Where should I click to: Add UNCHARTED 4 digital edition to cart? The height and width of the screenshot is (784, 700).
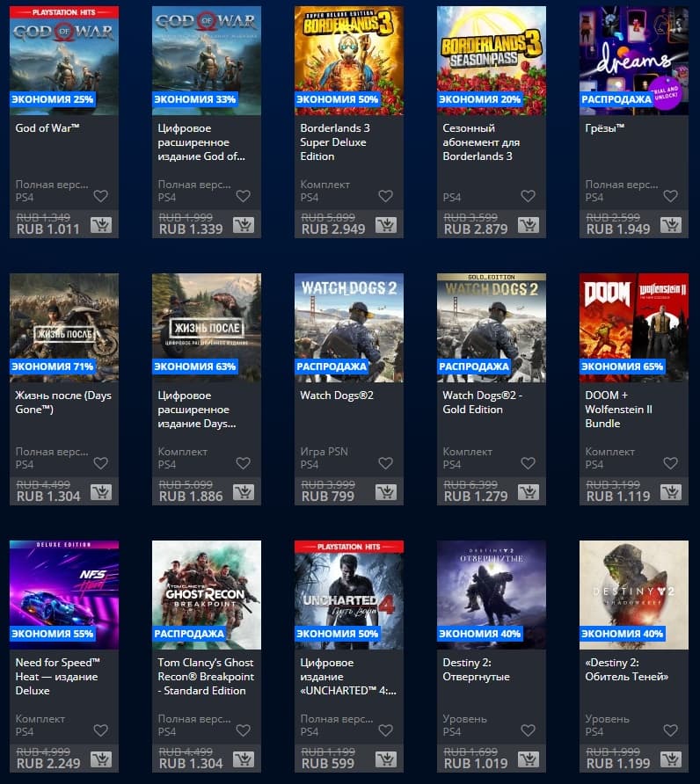pos(386,759)
